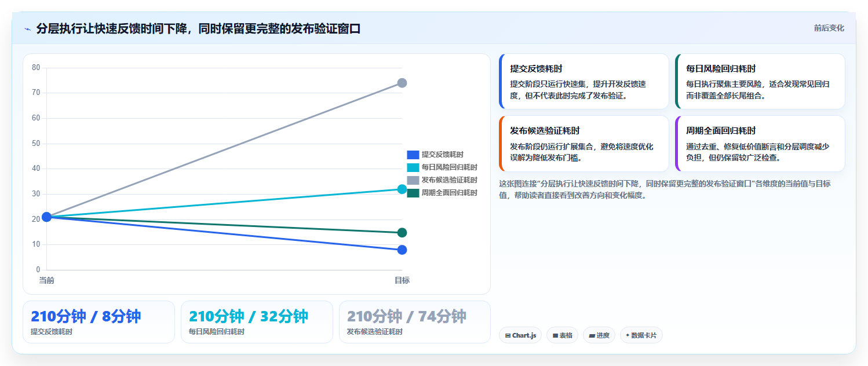This screenshot has width=868, height=366.
Task: Click the star icon in 数据卡片 chip
Action: coord(628,335)
